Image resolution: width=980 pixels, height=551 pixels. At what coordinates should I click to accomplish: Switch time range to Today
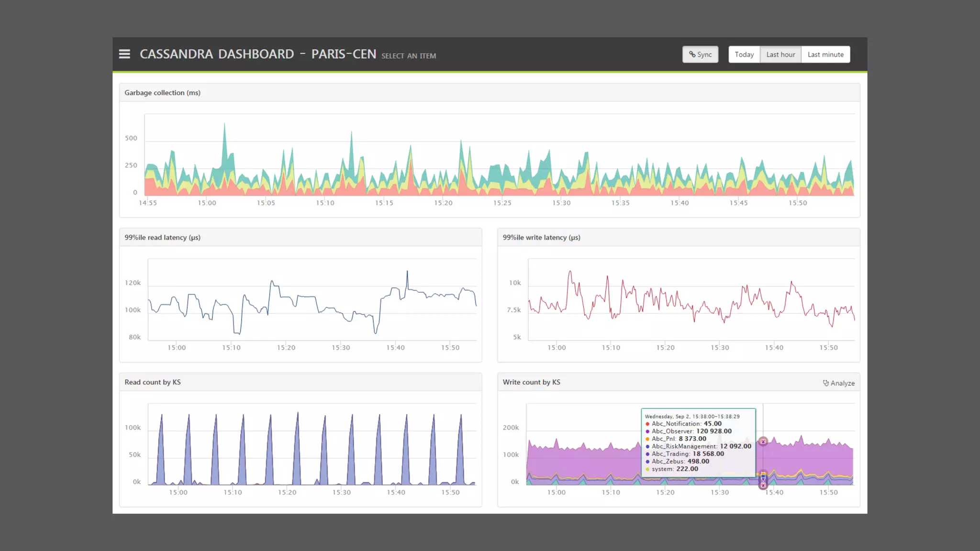coord(744,55)
